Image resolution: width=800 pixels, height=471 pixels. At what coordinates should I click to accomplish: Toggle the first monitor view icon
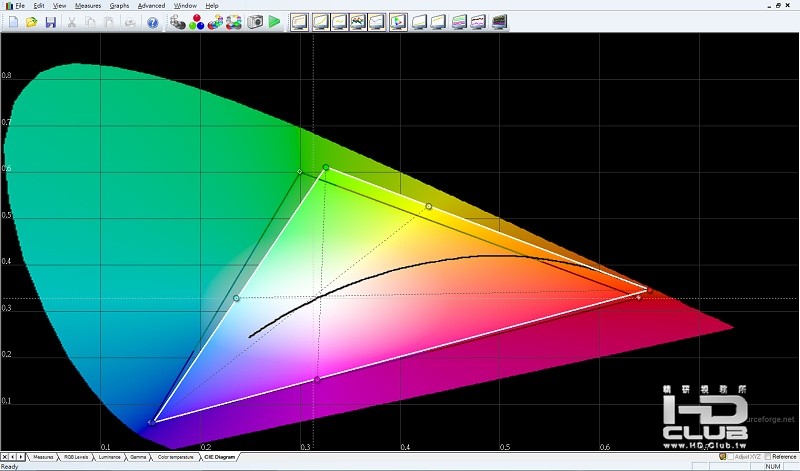pyautogui.click(x=299, y=22)
